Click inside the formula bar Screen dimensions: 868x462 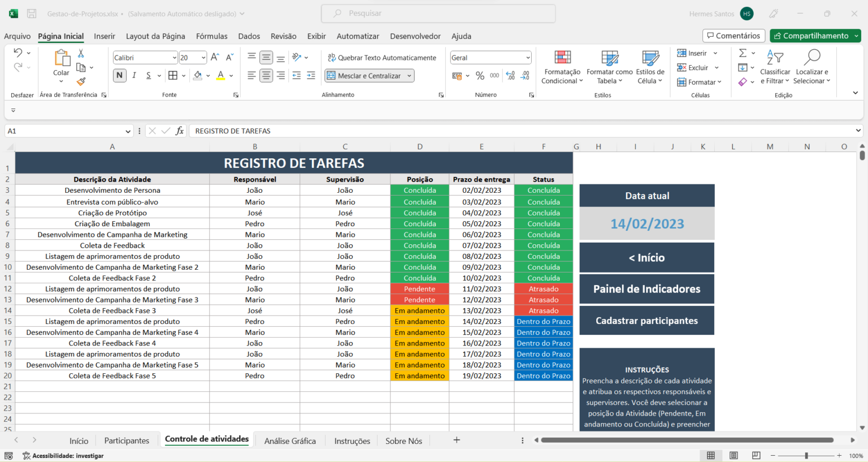(x=396, y=131)
